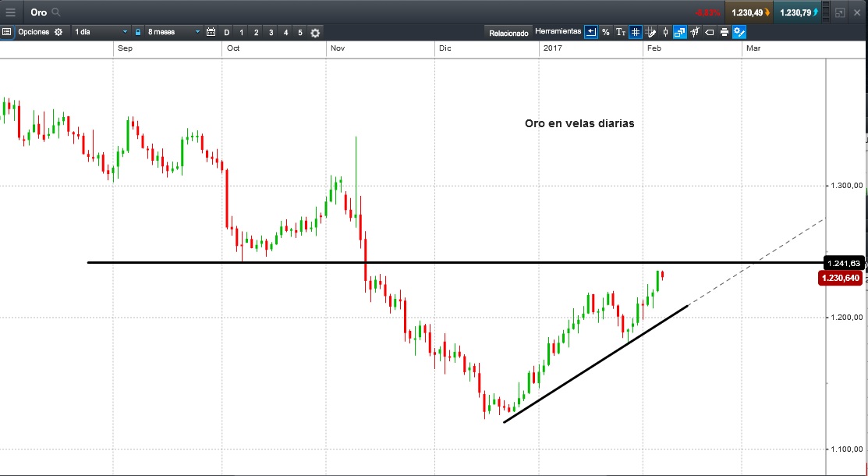Click the sell price 1.230,49

[x=749, y=12]
